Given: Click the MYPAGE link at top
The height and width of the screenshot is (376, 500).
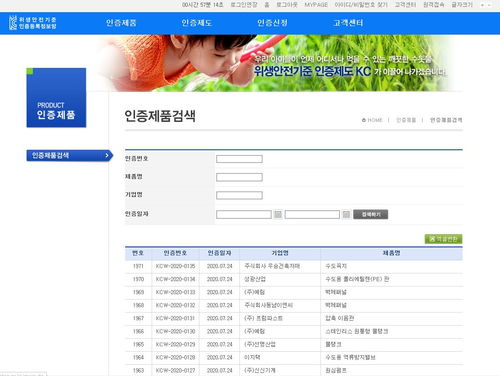Looking at the screenshot, I should pos(316,5).
